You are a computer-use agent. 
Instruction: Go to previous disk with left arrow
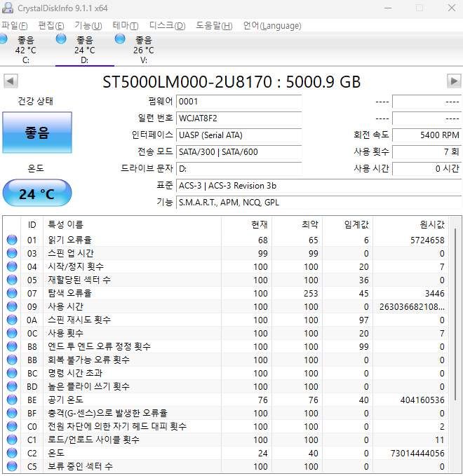(x=10, y=81)
